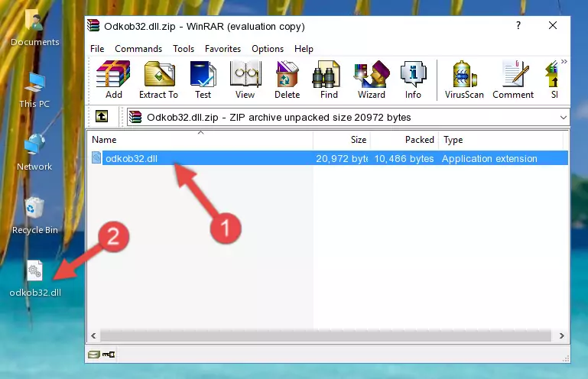This screenshot has height=379, width=588.
Task: Open the address bar dropdown arrow
Action: (x=564, y=118)
